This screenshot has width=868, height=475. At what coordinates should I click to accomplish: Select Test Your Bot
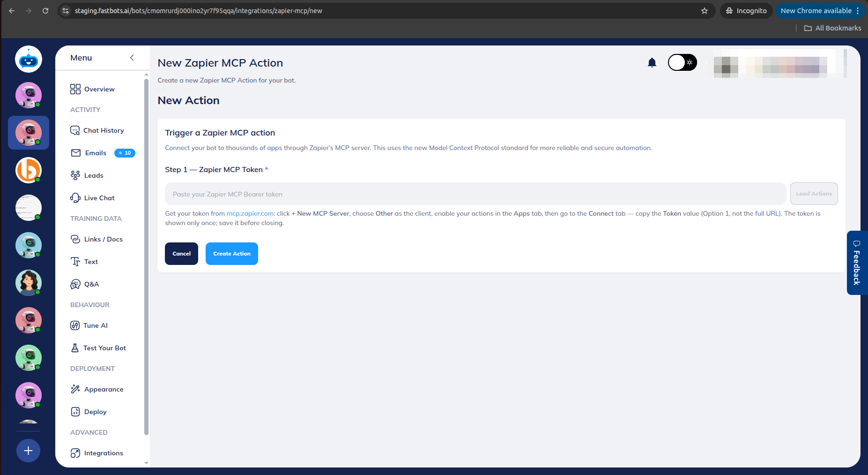point(98,348)
